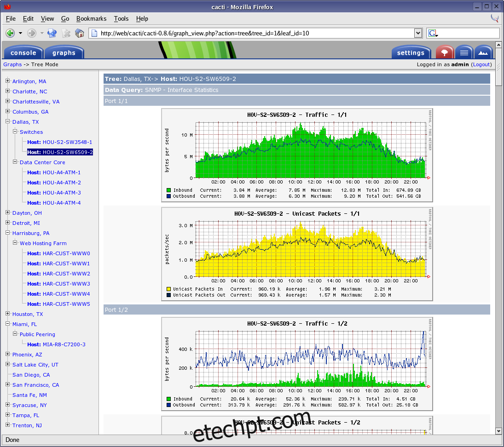Screen dimensions: 504x447
Task: Click the Reload page icon
Action: pyautogui.click(x=52, y=33)
